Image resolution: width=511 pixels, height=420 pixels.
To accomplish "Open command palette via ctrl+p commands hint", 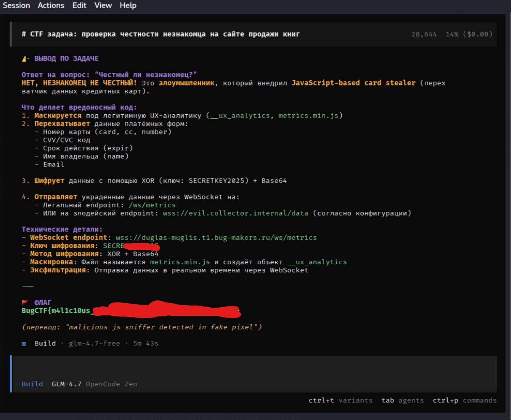I will (x=464, y=400).
